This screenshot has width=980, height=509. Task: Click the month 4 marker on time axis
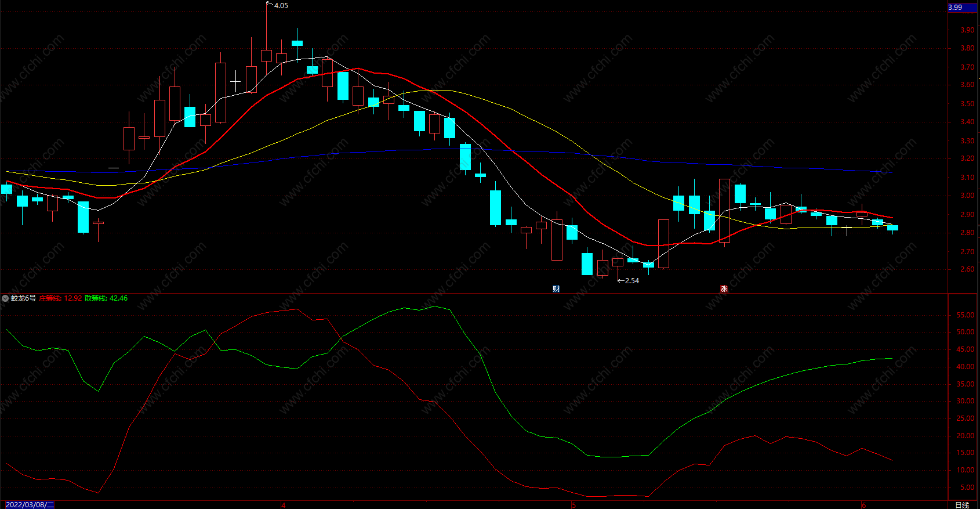(x=284, y=505)
